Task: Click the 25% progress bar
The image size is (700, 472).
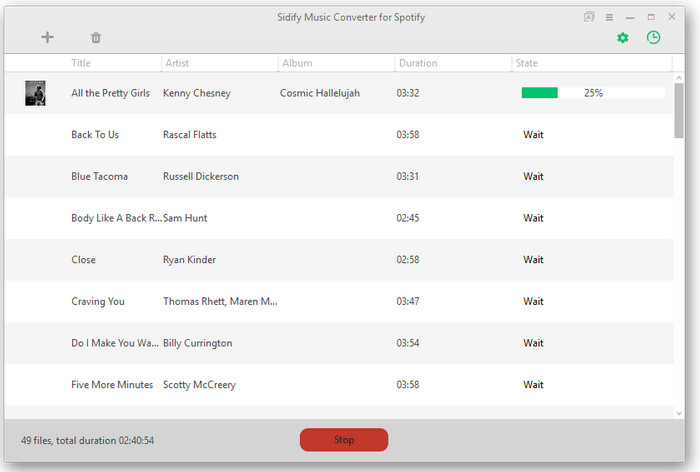Action: tap(593, 93)
